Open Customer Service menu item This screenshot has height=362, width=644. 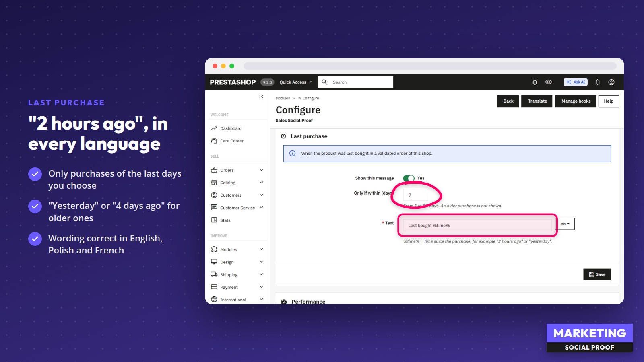pyautogui.click(x=237, y=208)
